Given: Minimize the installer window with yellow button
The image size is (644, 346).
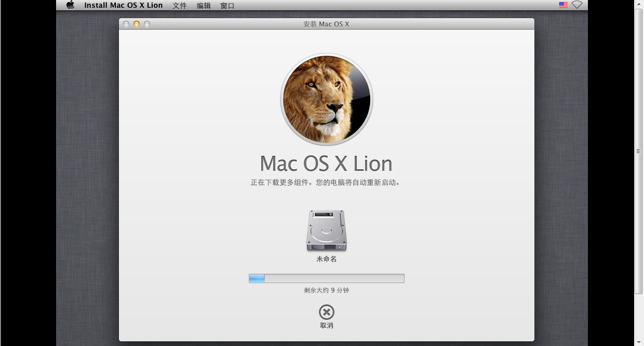Looking at the screenshot, I should 137,24.
